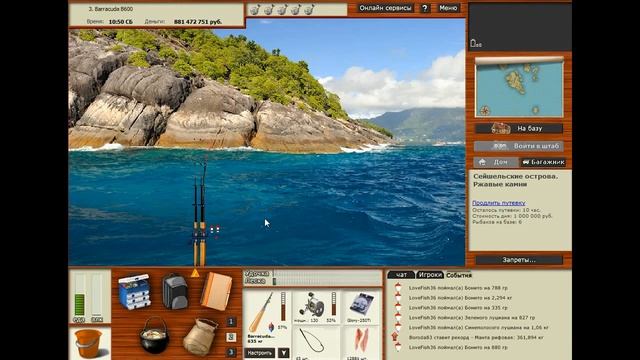Screen dimensions: 640x360
Task: Switch to rod slot 2
Action: [231, 337]
